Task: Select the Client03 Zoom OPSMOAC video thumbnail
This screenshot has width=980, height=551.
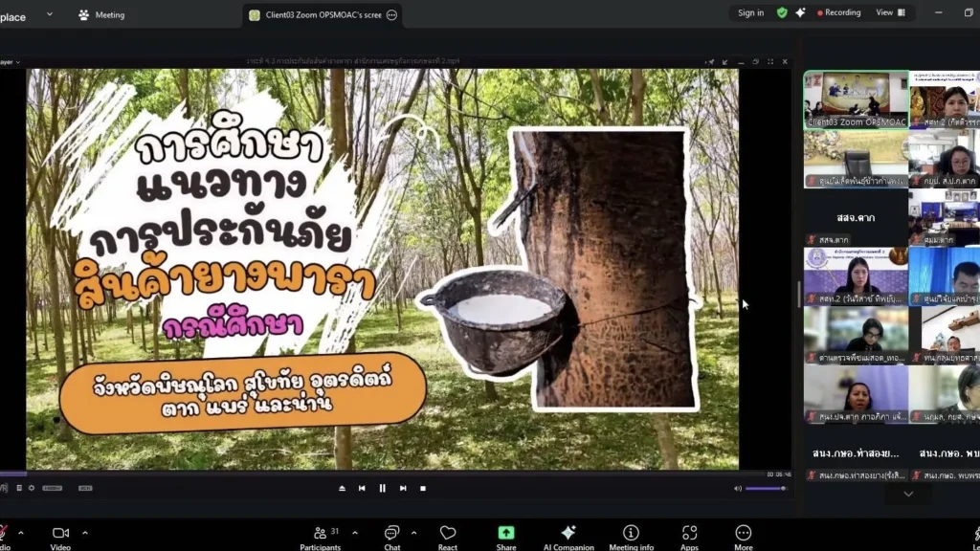Action: [x=856, y=99]
